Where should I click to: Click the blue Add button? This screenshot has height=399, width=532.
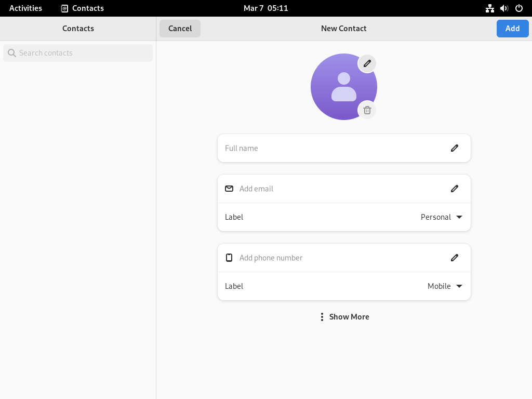point(512,29)
